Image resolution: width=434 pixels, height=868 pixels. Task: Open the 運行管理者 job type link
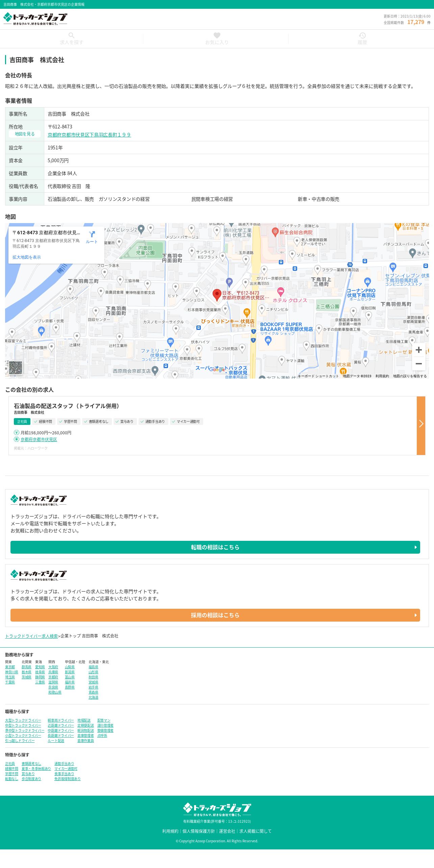click(105, 726)
